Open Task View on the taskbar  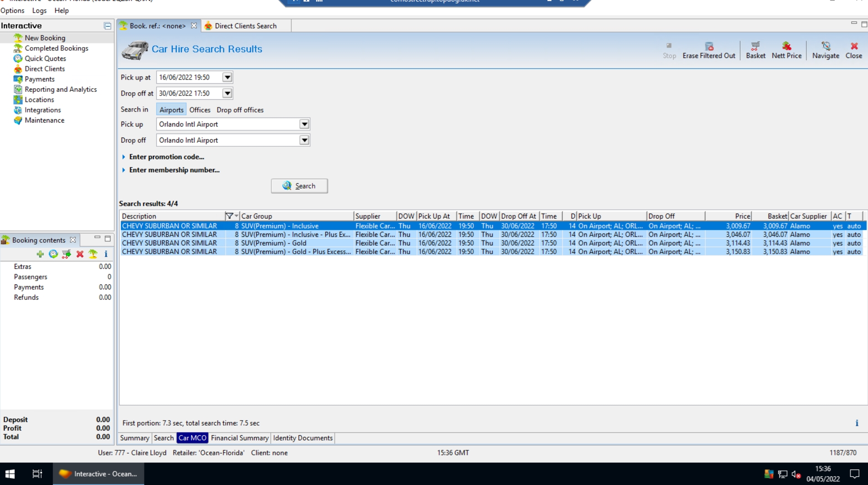coord(37,474)
